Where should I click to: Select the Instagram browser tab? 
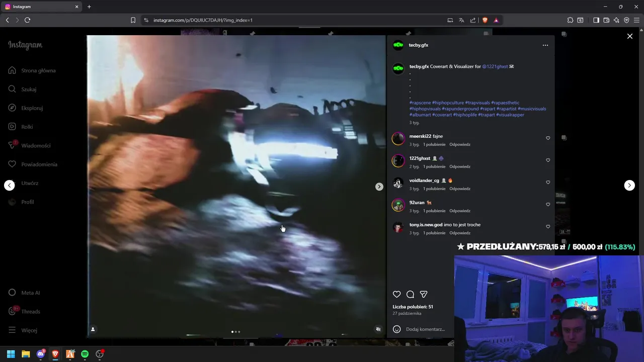[x=41, y=7]
